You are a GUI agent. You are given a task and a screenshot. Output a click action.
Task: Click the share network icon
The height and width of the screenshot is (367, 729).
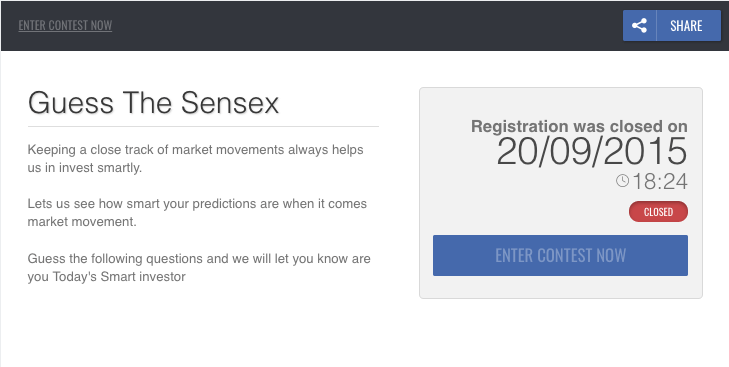(x=639, y=26)
